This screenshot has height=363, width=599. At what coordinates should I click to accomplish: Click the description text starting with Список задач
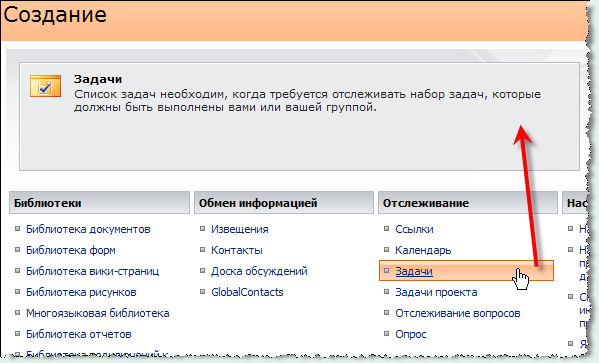308,100
